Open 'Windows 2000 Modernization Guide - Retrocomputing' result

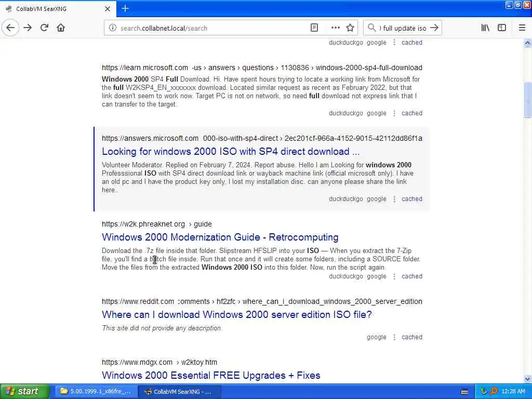(220, 237)
